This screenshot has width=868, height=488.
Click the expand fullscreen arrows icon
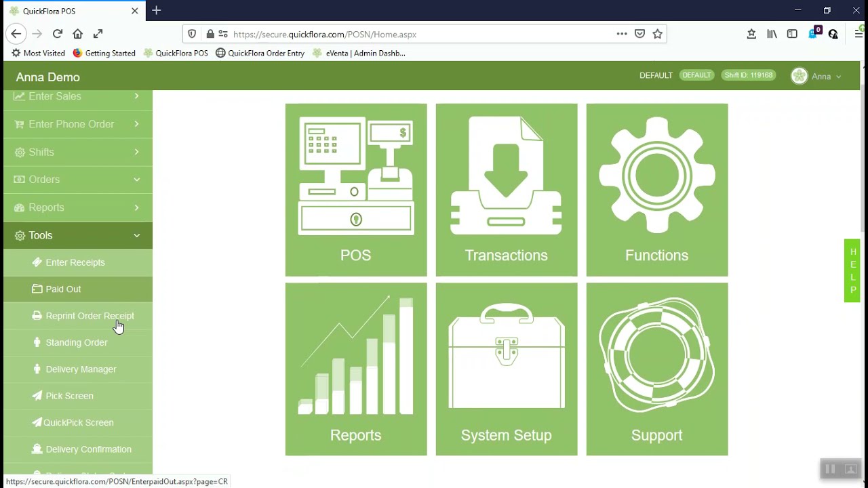pos(98,34)
